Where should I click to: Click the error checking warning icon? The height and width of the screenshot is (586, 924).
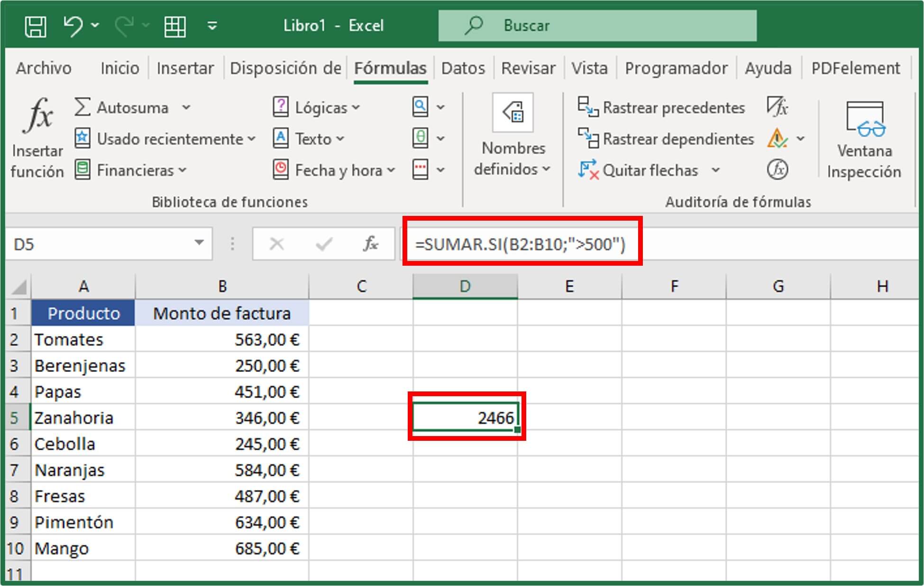pos(778,139)
